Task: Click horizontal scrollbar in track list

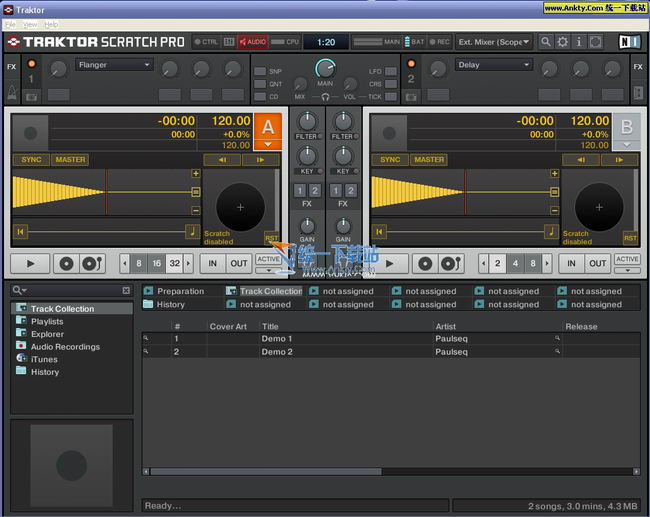Action: coord(266,471)
